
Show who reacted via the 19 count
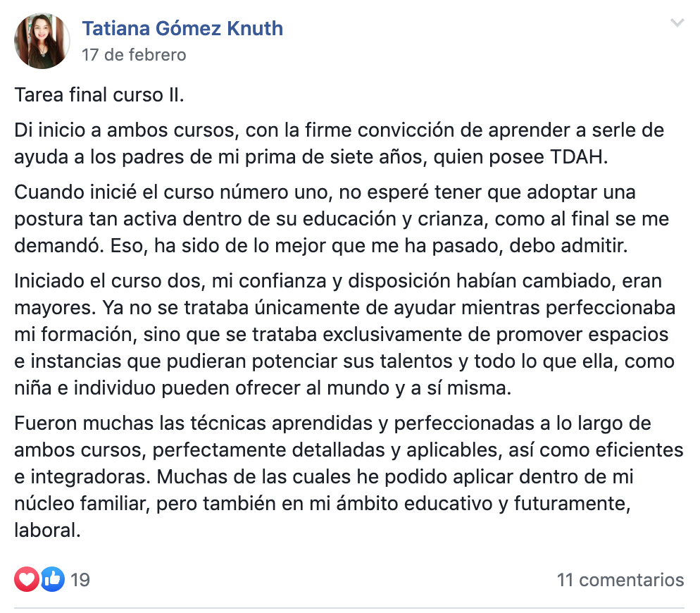[80, 580]
